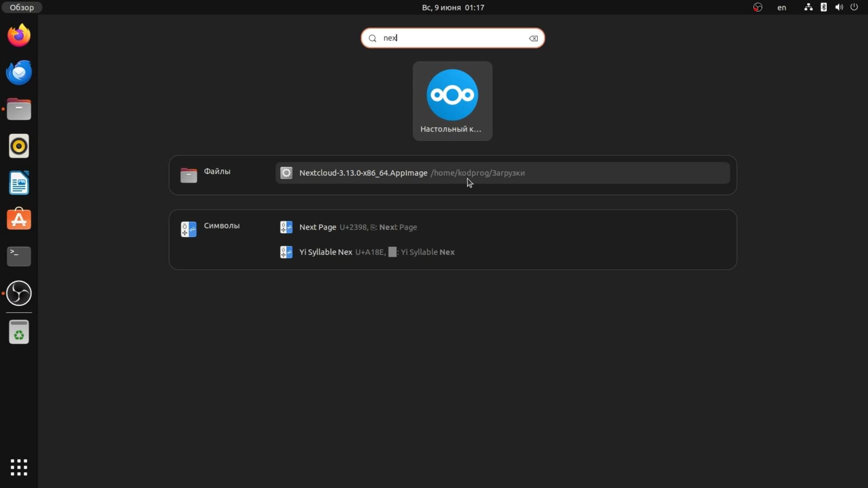Click the Bluetooth status icon
This screenshot has width=868, height=488.
824,7
